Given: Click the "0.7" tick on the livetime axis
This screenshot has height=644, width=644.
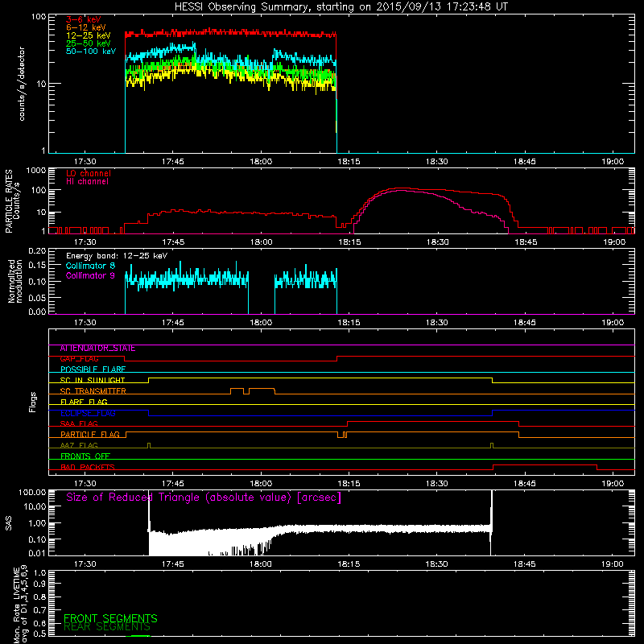Looking at the screenshot, I should (39, 610).
